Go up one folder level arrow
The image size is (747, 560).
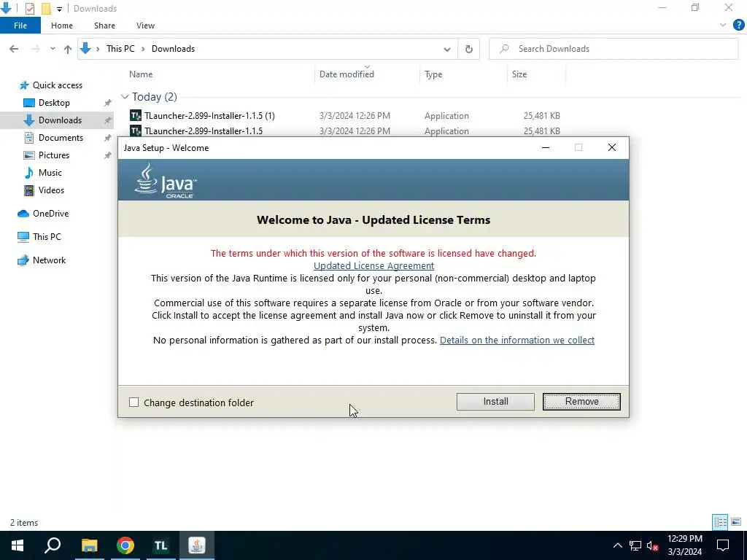point(68,49)
